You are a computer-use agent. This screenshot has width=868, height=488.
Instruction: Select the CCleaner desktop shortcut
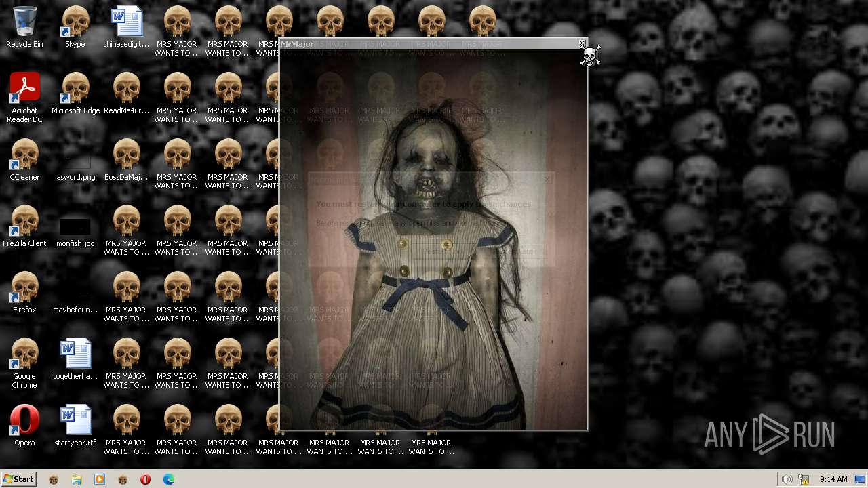click(x=24, y=160)
